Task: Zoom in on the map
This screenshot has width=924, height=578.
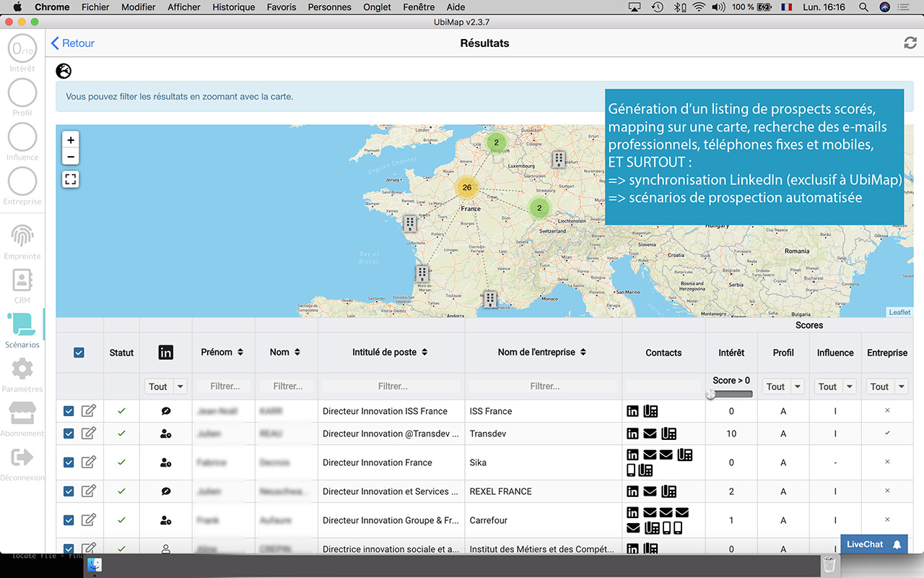Action: [x=71, y=140]
